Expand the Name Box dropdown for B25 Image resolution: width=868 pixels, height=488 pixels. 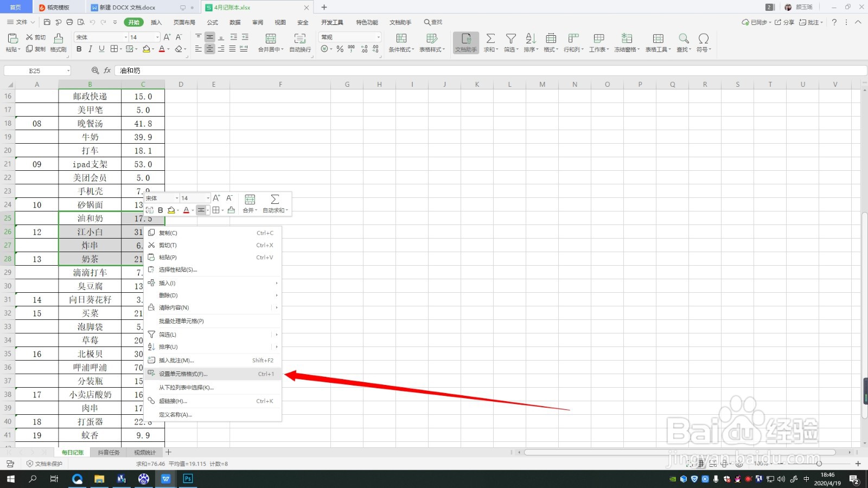[68, 70]
